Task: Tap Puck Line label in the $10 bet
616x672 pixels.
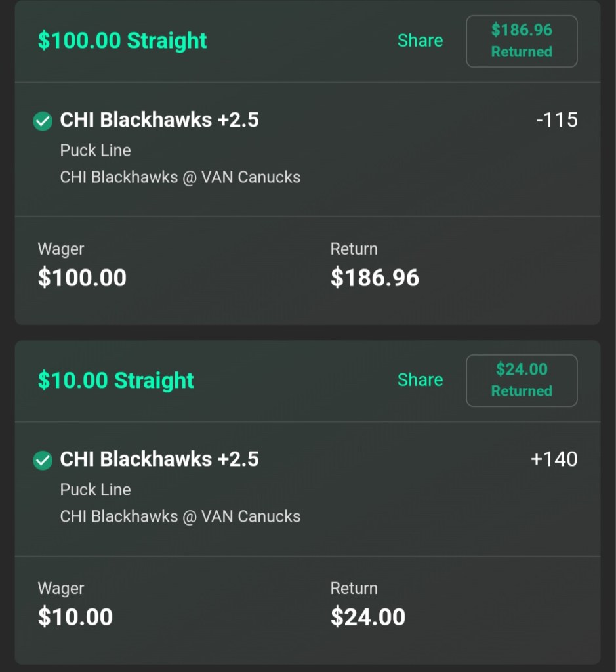Action: coord(96,490)
